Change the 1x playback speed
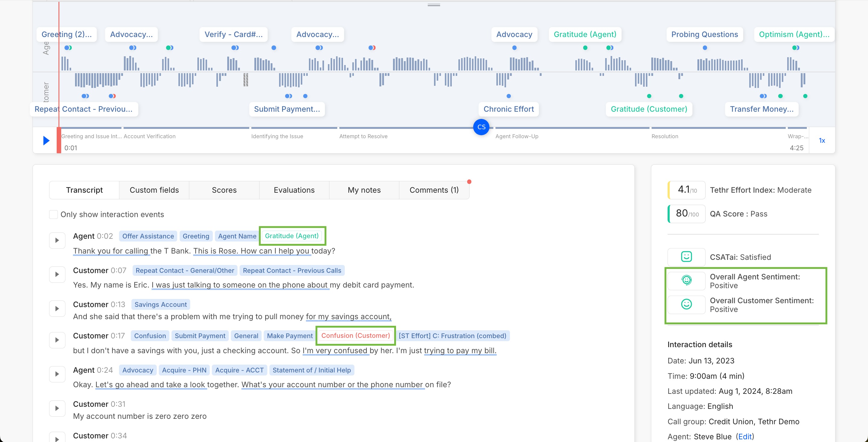 (x=822, y=140)
